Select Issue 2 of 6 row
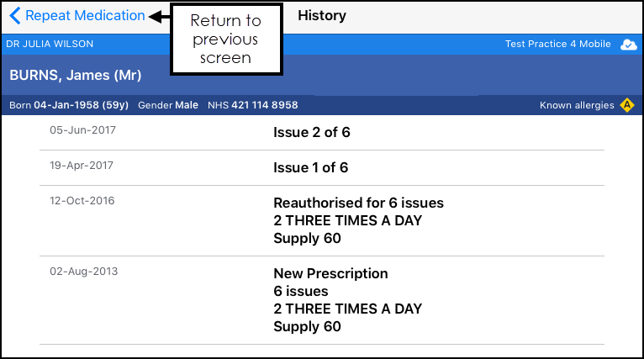The image size is (644, 359). coord(322,132)
